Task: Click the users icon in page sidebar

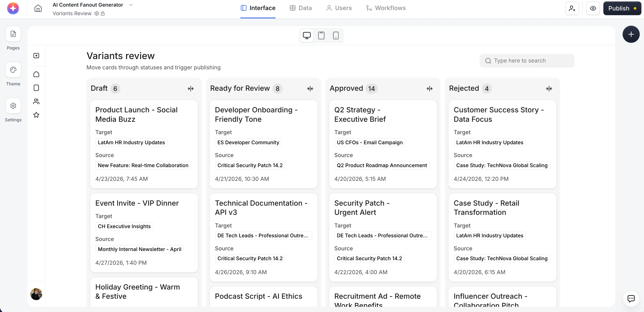Action: tap(36, 101)
